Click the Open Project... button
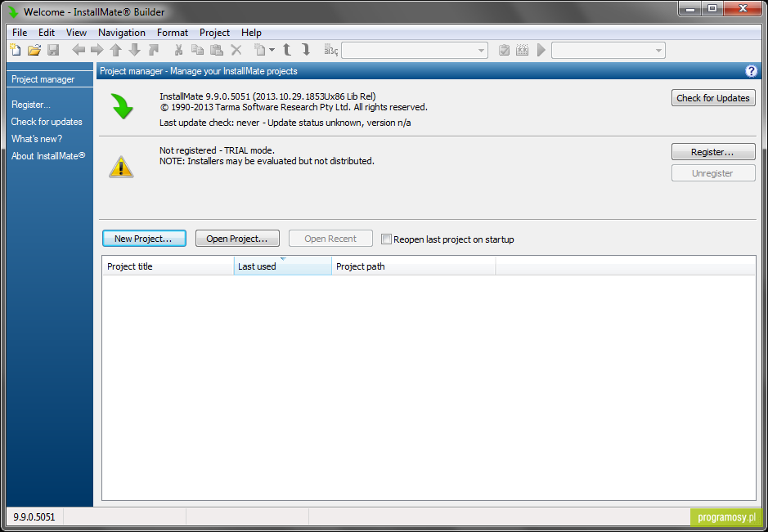The height and width of the screenshot is (532, 768). [x=237, y=239]
